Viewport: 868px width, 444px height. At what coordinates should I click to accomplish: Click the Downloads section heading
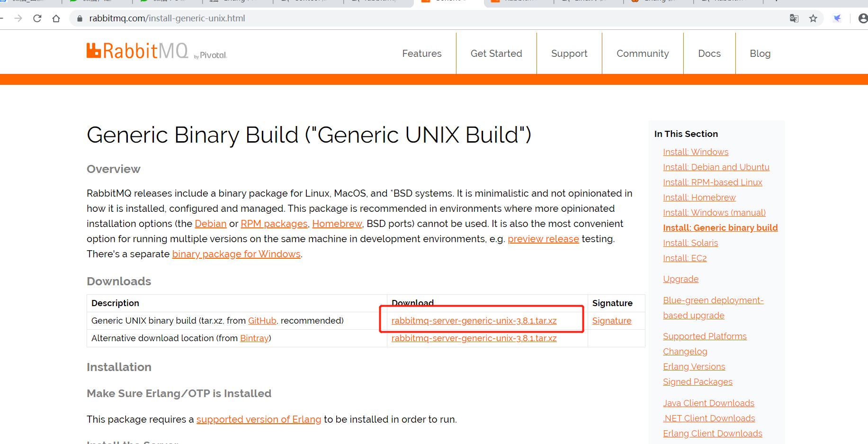pyautogui.click(x=119, y=281)
